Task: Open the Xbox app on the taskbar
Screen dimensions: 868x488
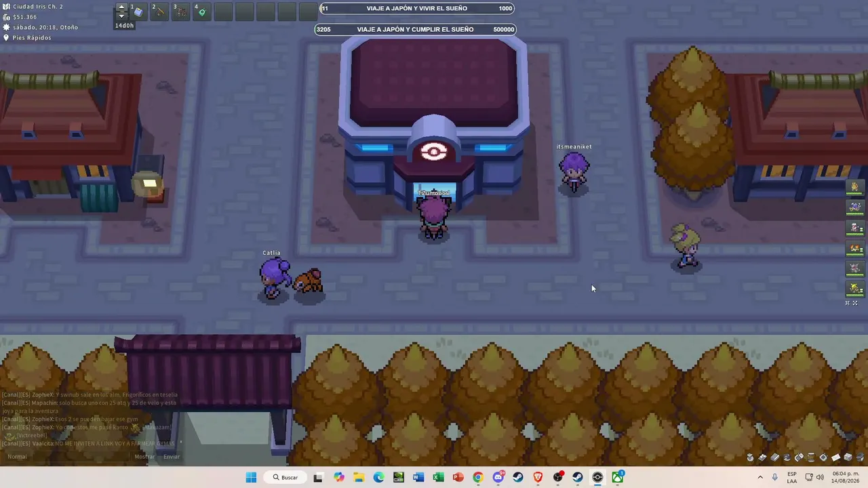Action: 618,477
